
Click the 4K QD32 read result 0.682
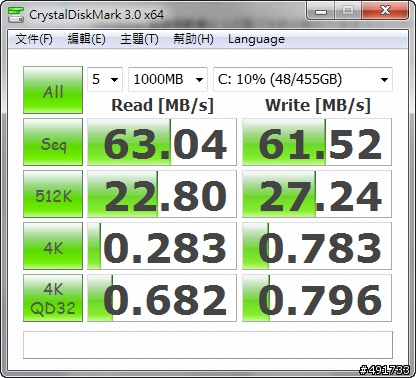[x=162, y=298]
